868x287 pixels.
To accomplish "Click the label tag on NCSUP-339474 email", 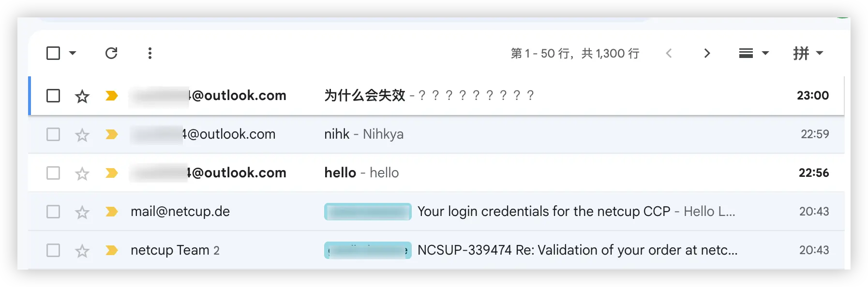I will click(x=368, y=250).
